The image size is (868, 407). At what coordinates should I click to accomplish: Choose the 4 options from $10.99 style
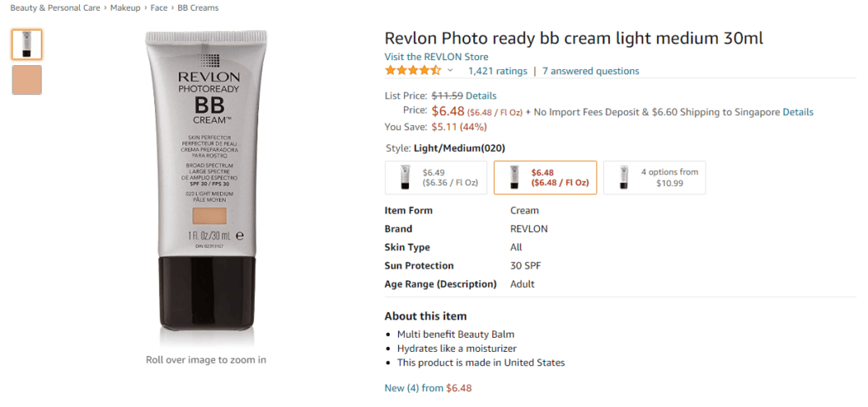pos(654,178)
